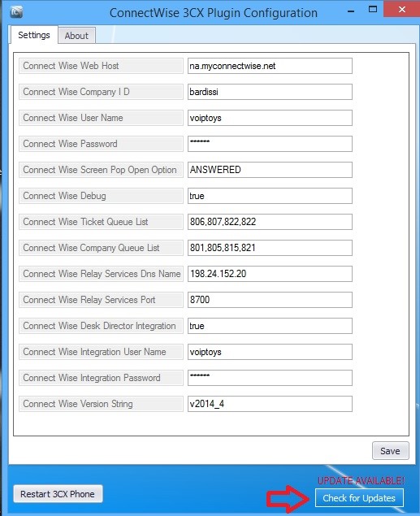Click 'Connect Wise Screen Pop Open Option' label
The width and height of the screenshot is (420, 516).
pos(101,170)
